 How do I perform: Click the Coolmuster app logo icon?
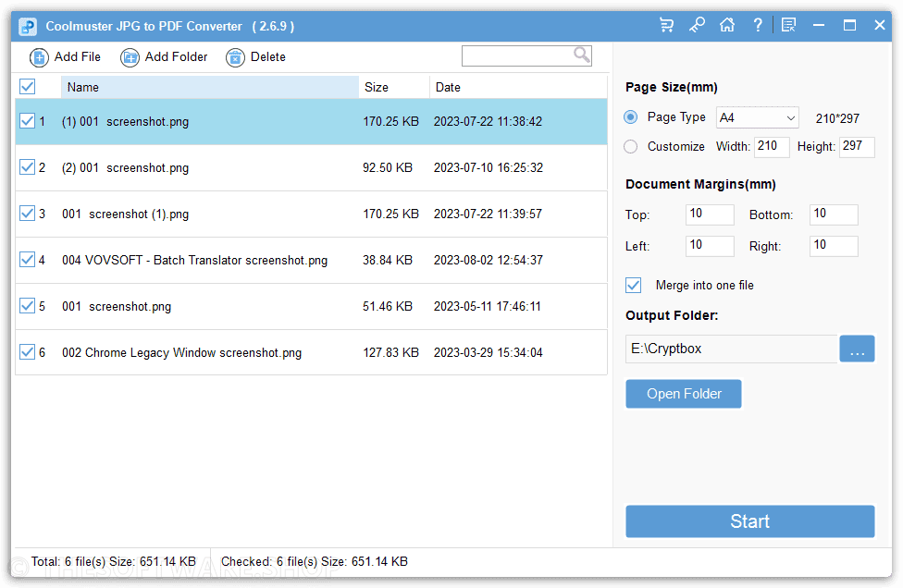tap(28, 27)
